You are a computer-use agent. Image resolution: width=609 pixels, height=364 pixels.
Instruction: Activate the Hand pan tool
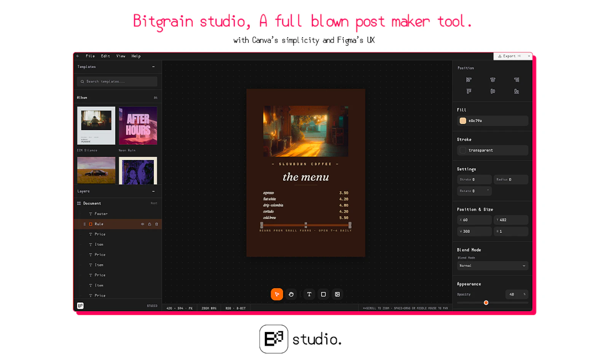pos(291,294)
